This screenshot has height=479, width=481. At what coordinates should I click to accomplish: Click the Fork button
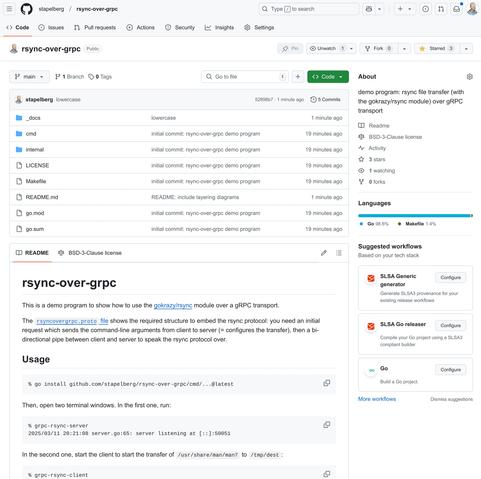pyautogui.click(x=378, y=49)
